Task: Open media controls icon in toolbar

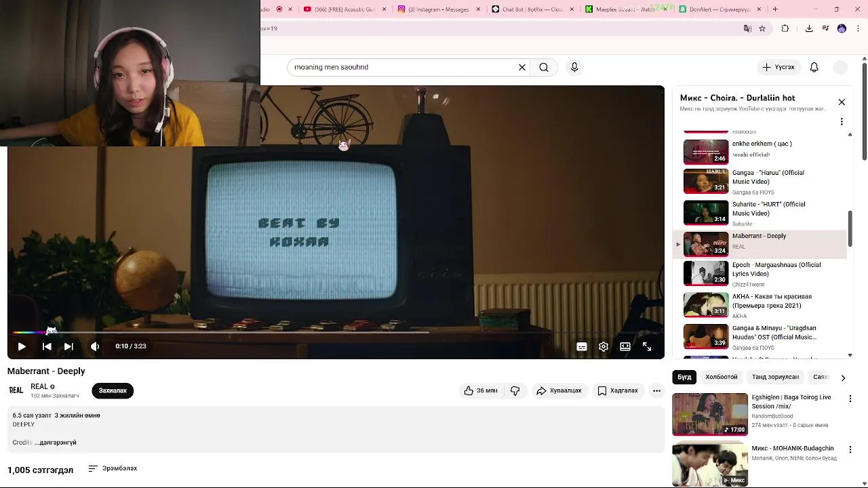Action: (825, 28)
